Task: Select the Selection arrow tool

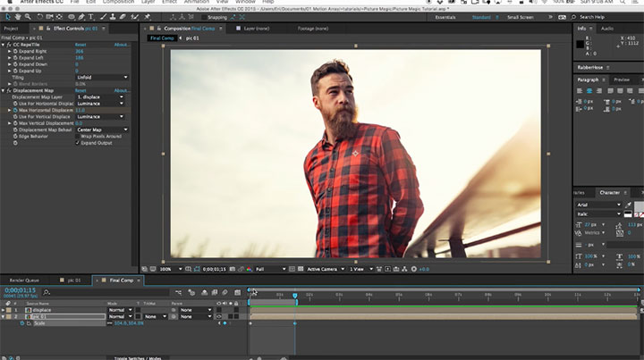Action: 7,17
